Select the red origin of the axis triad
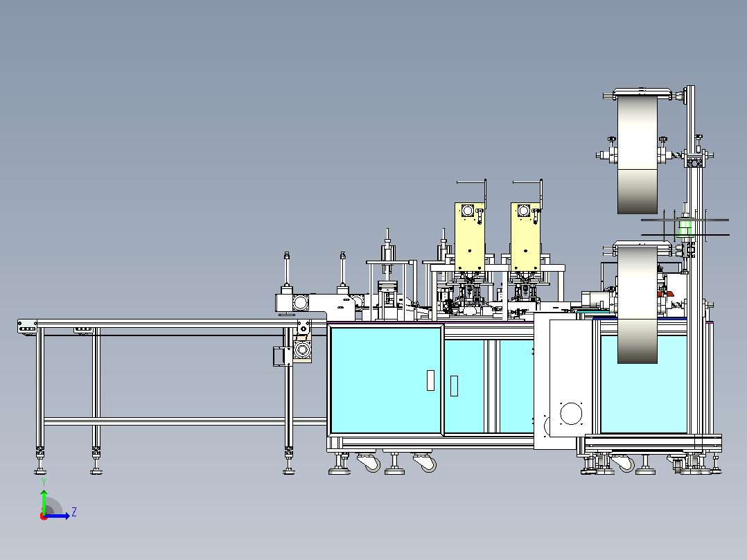The width and height of the screenshot is (747, 560). tap(44, 516)
